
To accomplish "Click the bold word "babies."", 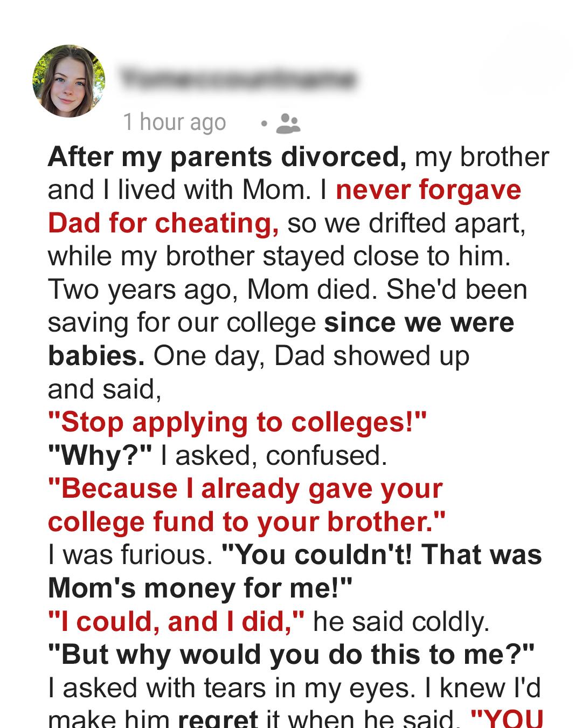I will point(96,356).
